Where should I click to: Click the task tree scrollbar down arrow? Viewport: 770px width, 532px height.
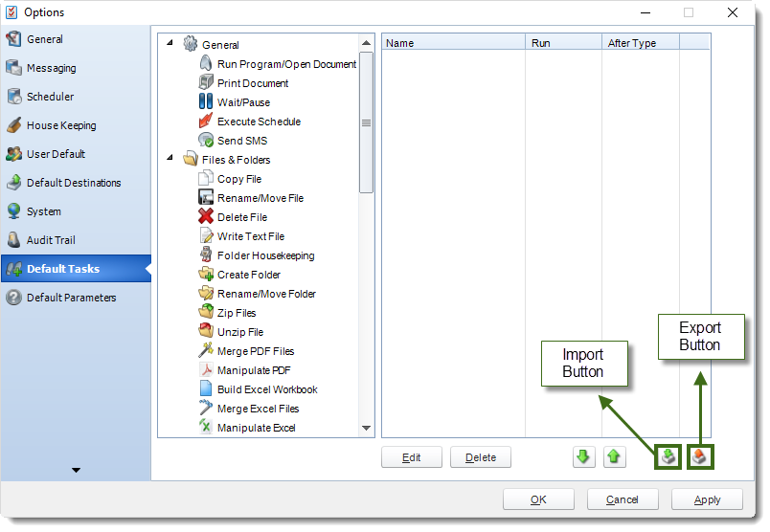(x=366, y=428)
